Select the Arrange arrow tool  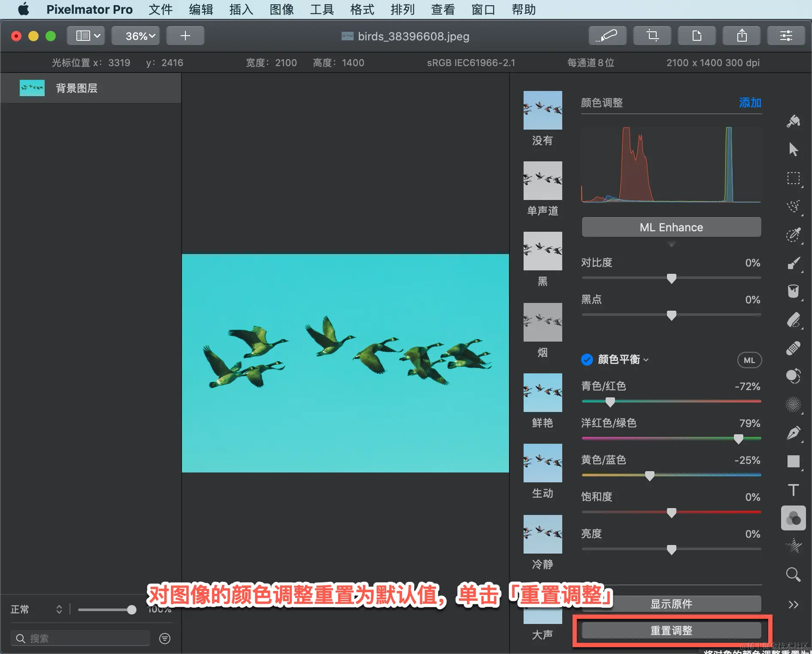pos(793,149)
